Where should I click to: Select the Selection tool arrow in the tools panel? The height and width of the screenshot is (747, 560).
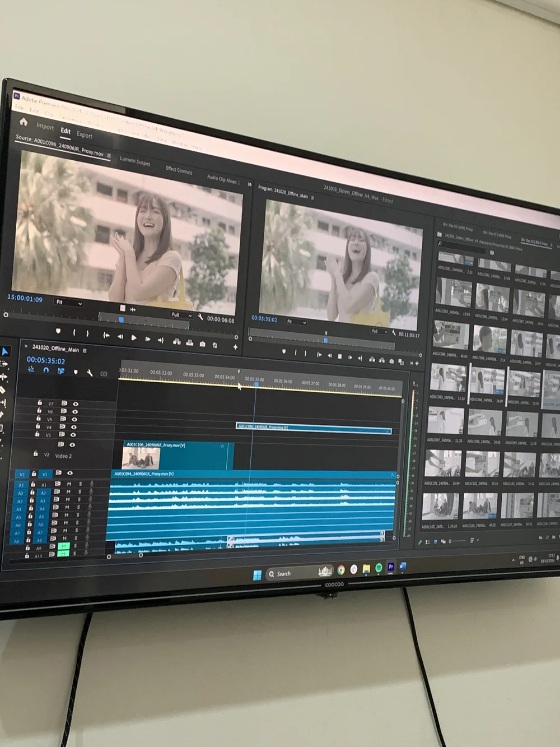[4, 351]
